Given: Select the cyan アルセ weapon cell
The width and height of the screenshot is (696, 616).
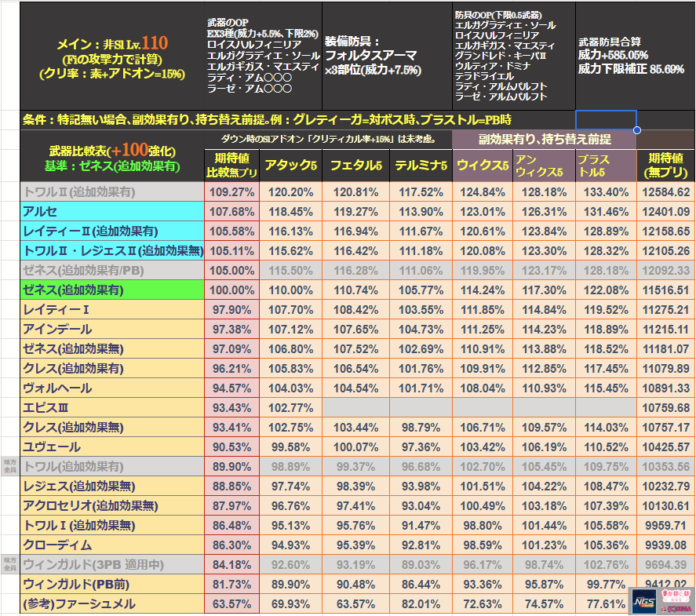Looking at the screenshot, I should 113,211.
